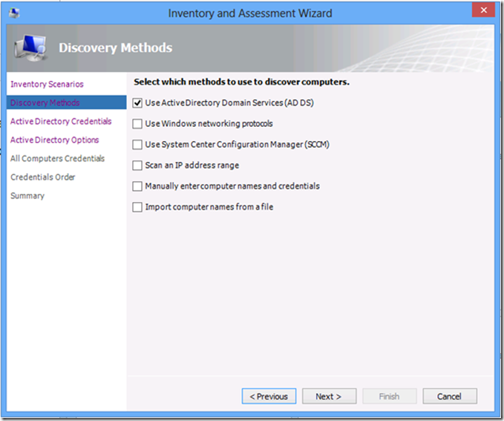The width and height of the screenshot is (504, 421).
Task: Enable Scan an IP address range
Action: click(x=137, y=166)
